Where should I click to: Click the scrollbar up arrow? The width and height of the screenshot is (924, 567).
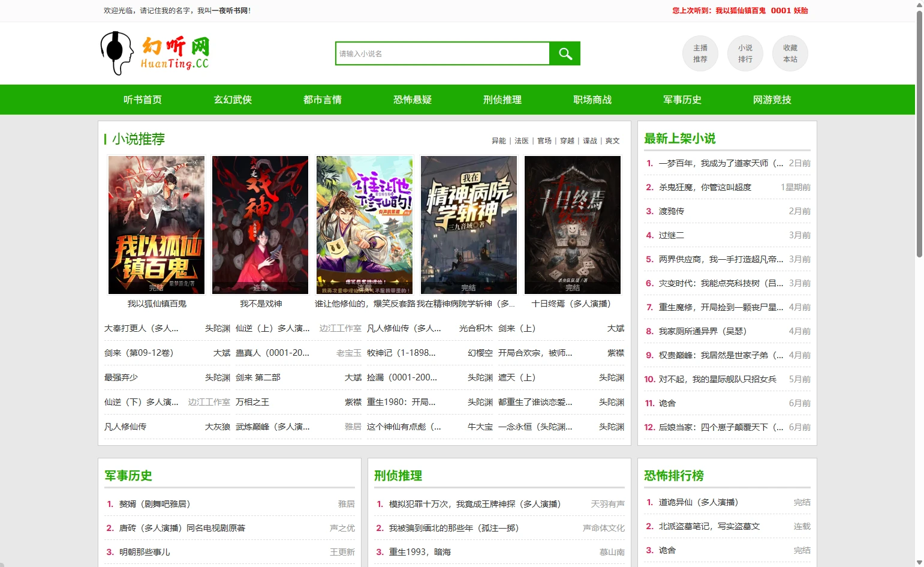point(919,5)
